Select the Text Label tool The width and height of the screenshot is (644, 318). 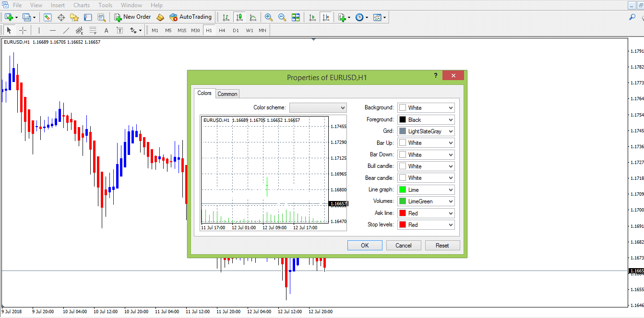coord(119,30)
